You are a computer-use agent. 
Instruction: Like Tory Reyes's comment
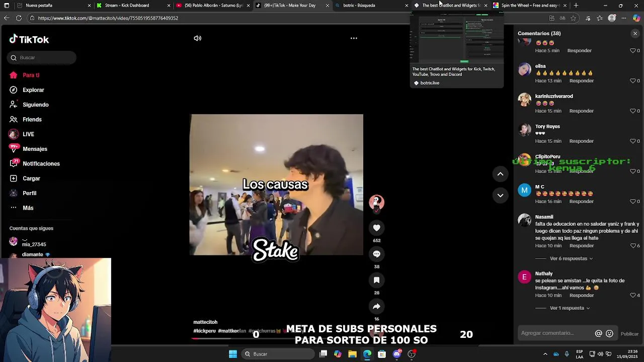click(x=633, y=141)
